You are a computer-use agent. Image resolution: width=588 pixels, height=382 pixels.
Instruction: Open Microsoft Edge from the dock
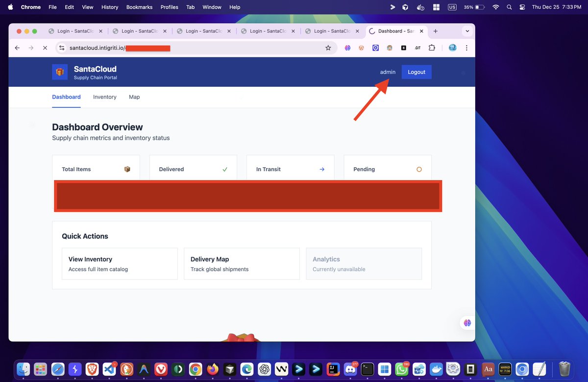[247, 369]
